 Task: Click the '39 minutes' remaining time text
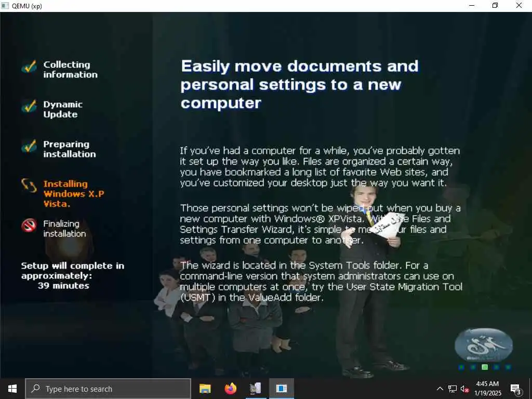63,286
